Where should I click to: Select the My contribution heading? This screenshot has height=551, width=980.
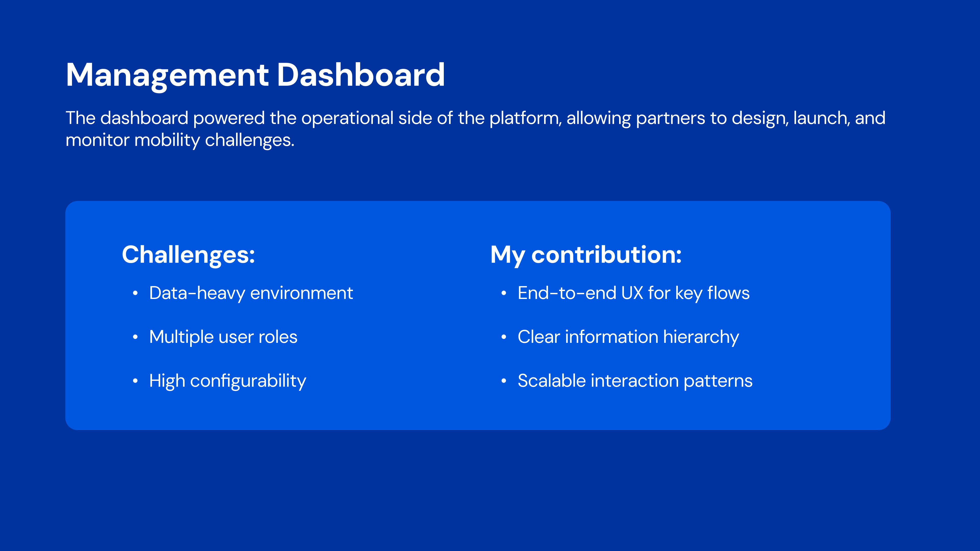point(585,254)
